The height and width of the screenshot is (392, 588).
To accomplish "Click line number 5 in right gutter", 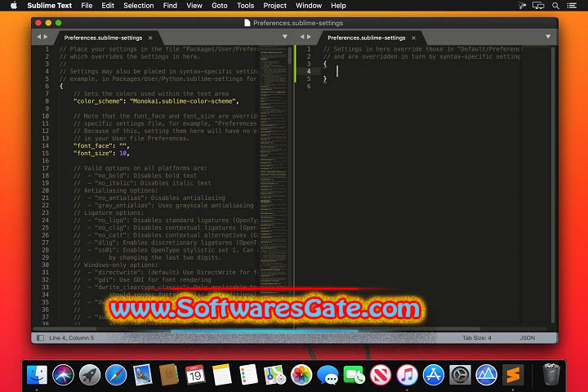I will click(309, 78).
